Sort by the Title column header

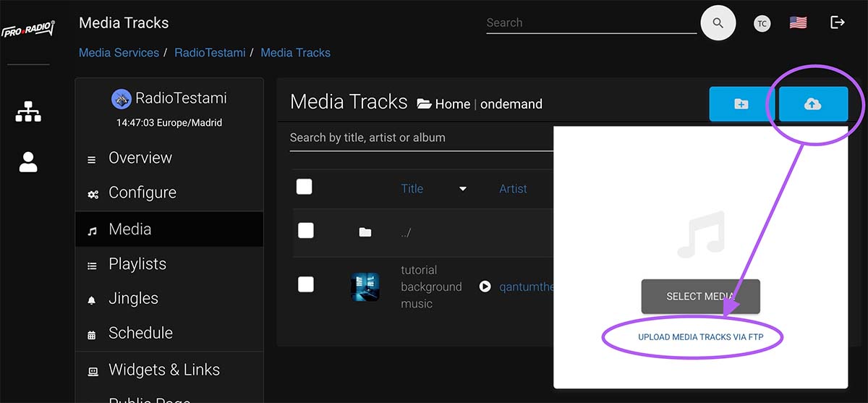click(412, 189)
